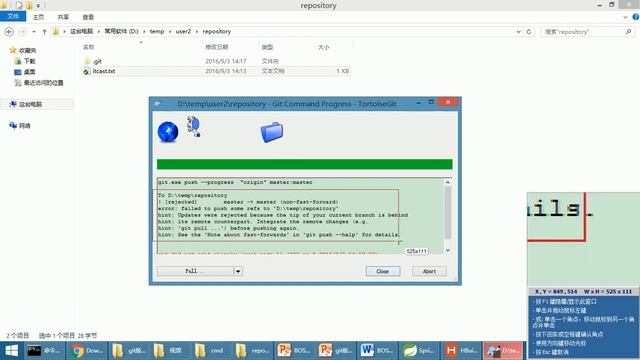
Task: Click the Refresh button beside address bar
Action: click(x=529, y=31)
